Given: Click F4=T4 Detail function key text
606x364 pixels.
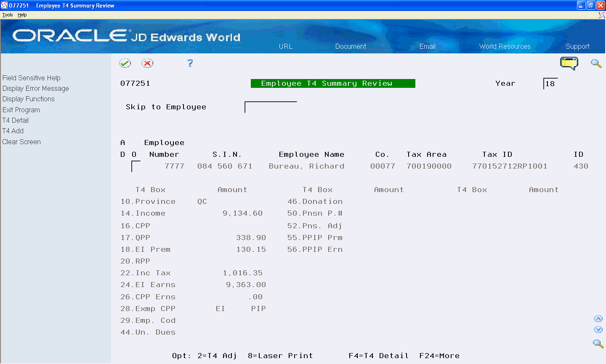Looking at the screenshot, I should [379, 356].
